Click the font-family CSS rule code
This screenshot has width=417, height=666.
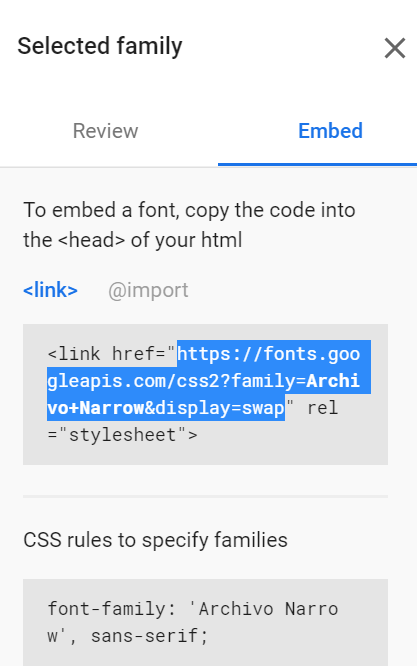click(193, 622)
